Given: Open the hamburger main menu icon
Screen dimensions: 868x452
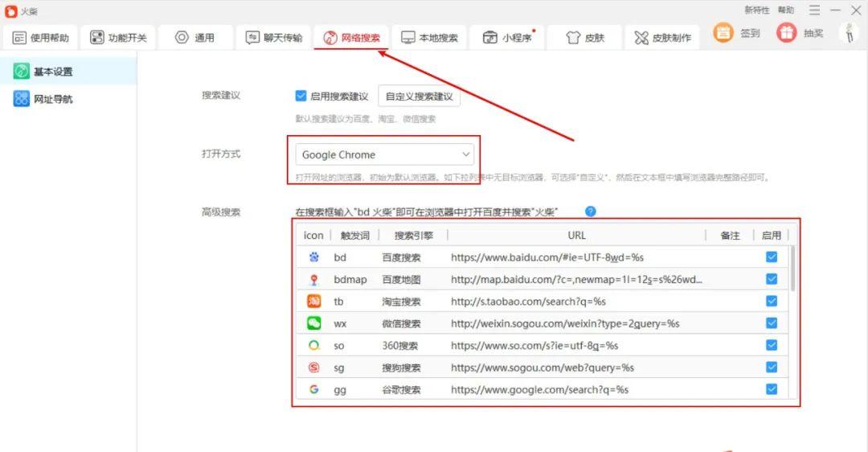Looking at the screenshot, I should click(x=814, y=10).
